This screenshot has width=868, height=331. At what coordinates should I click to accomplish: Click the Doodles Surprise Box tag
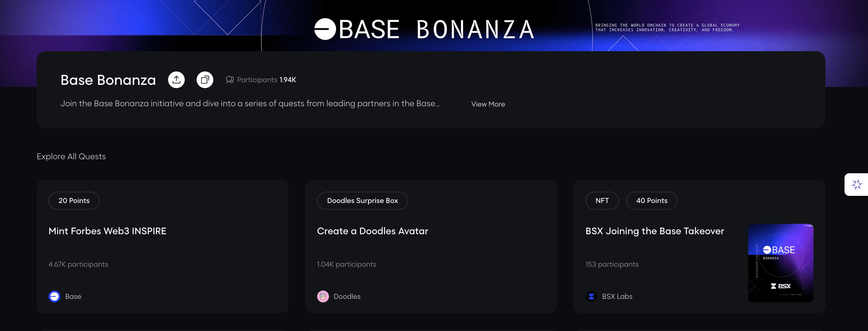(362, 201)
